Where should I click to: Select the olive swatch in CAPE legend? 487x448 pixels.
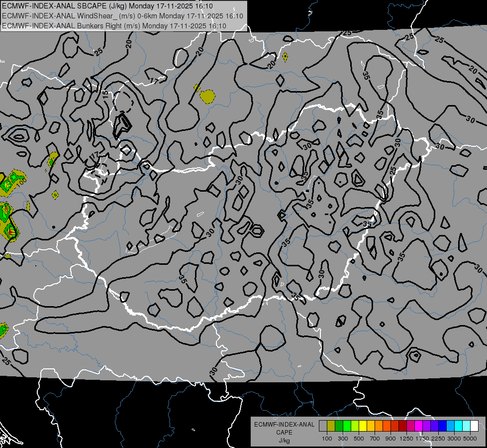pyautogui.click(x=331, y=426)
